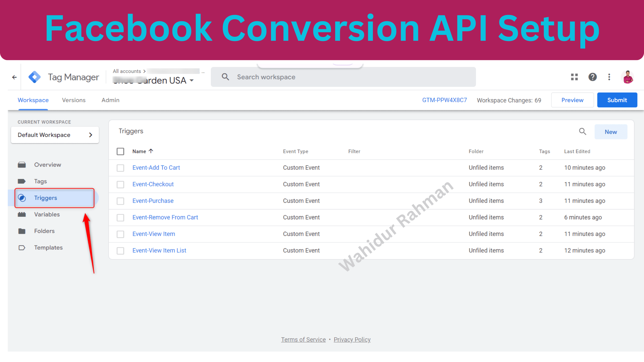Click the Templates sidebar icon
The width and height of the screenshot is (644, 362).
22,248
